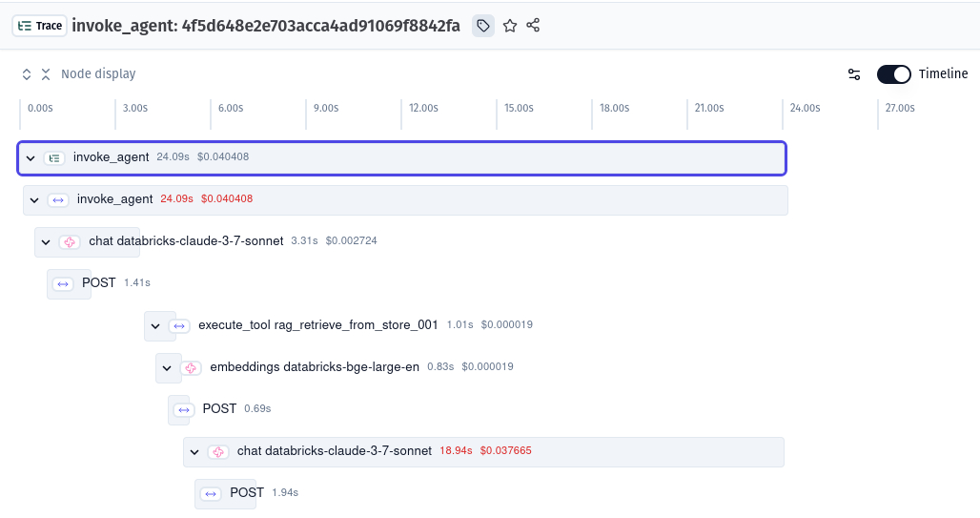Click the 12.00s timeline marker
The image size is (980, 518).
[x=423, y=109]
